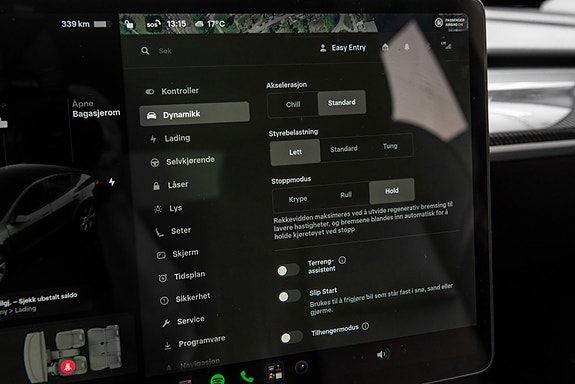
Task: Tap the Sjekk ubetalt saldo notification
Action: pyautogui.click(x=39, y=299)
